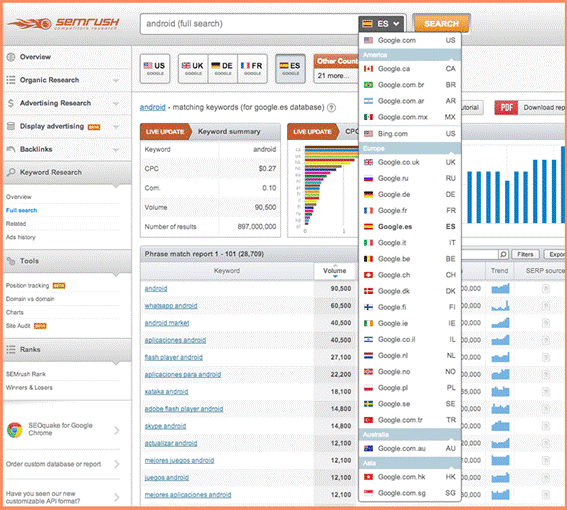Choose Google.ru Russia flag entry
The height and width of the screenshot is (510, 567).
click(x=410, y=178)
